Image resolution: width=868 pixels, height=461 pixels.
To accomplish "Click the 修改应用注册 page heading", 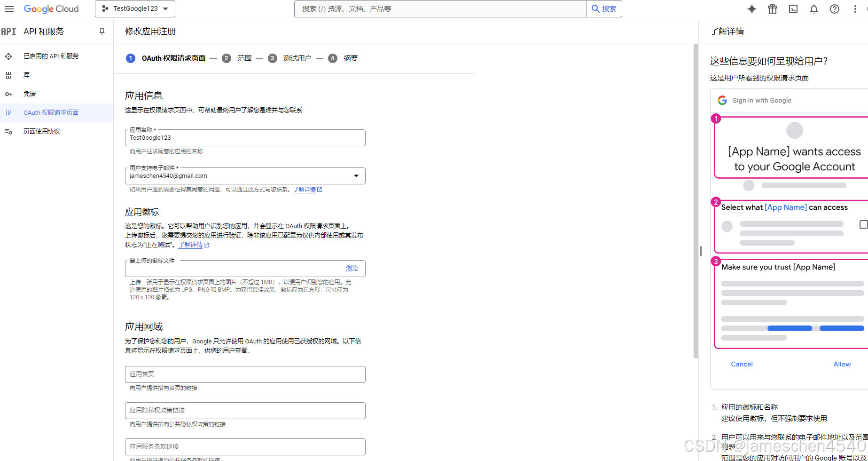I will (x=150, y=32).
